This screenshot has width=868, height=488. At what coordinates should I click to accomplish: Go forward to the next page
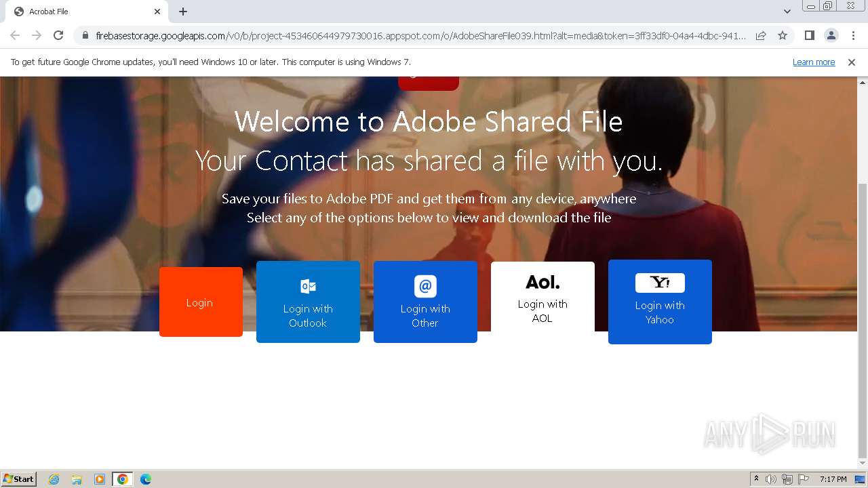point(37,35)
